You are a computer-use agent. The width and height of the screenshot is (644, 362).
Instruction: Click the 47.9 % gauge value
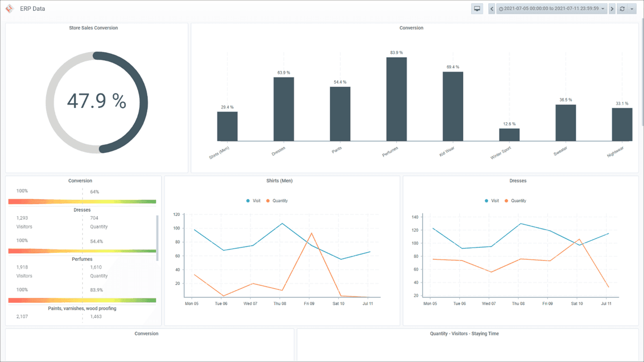97,101
